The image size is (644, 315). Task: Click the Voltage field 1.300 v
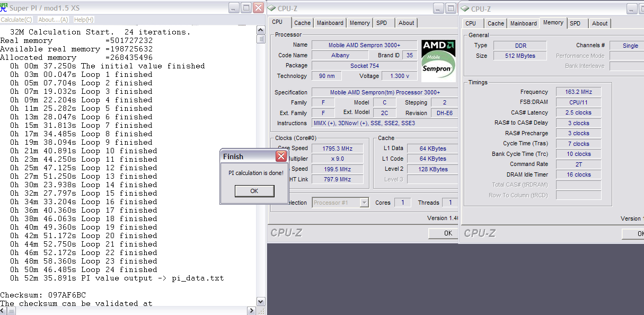[x=400, y=76]
